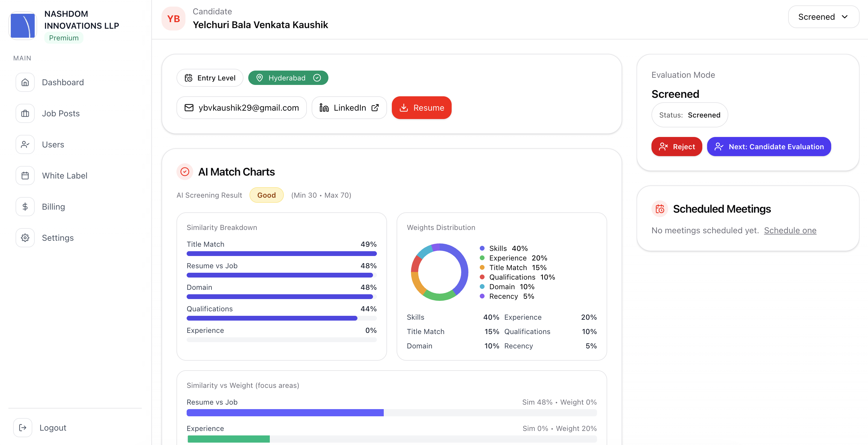Follow the Schedule one link

790,230
